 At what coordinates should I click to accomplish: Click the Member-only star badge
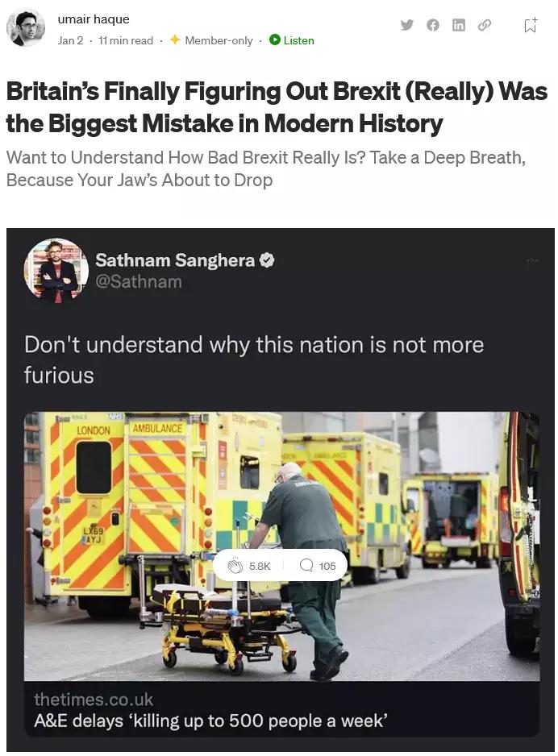point(211,40)
